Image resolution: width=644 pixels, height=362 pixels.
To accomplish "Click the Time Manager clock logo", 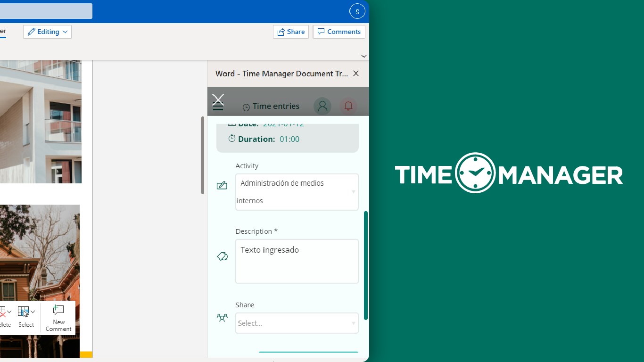I will tap(475, 173).
